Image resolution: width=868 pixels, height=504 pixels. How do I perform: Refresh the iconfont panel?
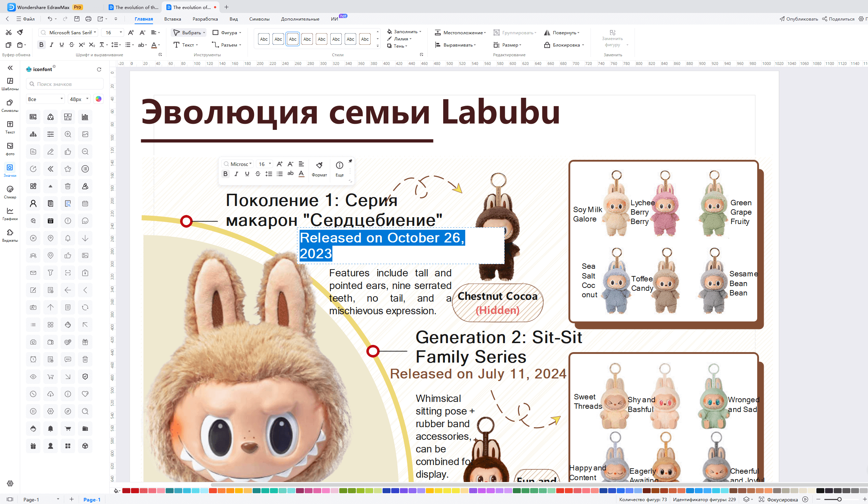pos(99,69)
